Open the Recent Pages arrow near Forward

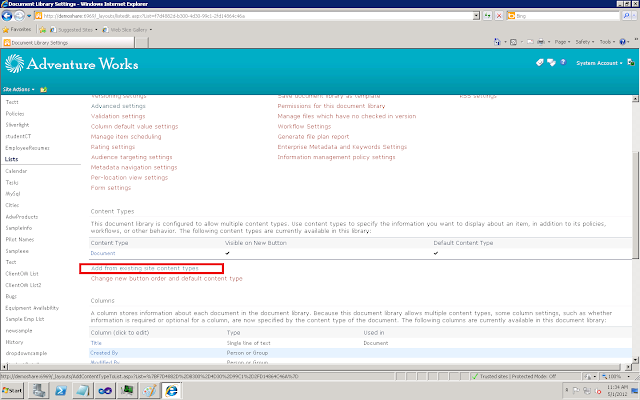(x=29, y=16)
